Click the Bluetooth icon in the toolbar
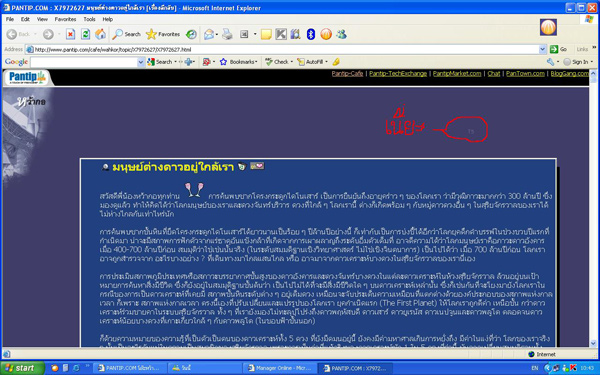 pyautogui.click(x=311, y=34)
